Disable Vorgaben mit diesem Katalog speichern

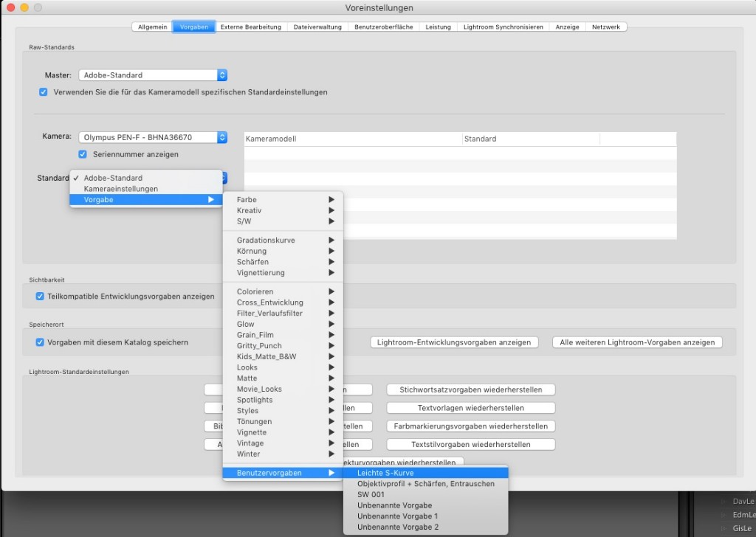click(41, 342)
